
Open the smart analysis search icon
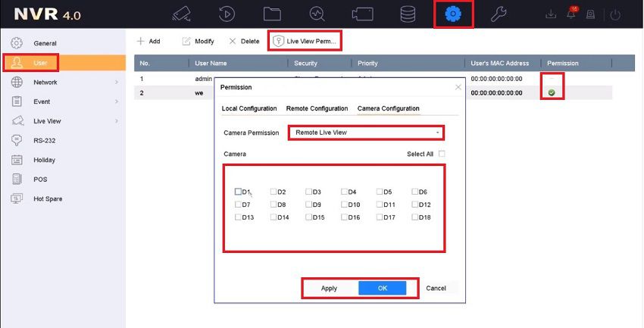pos(317,14)
